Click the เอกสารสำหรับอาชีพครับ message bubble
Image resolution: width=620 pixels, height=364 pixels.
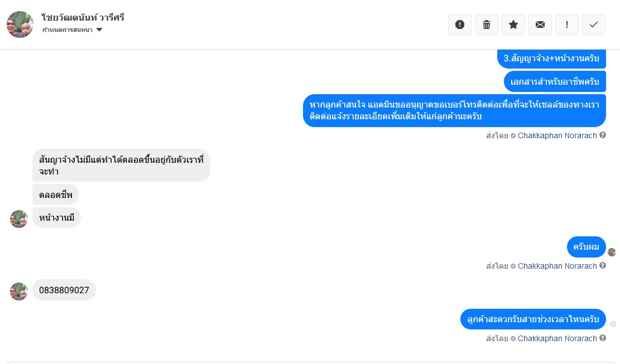(555, 81)
